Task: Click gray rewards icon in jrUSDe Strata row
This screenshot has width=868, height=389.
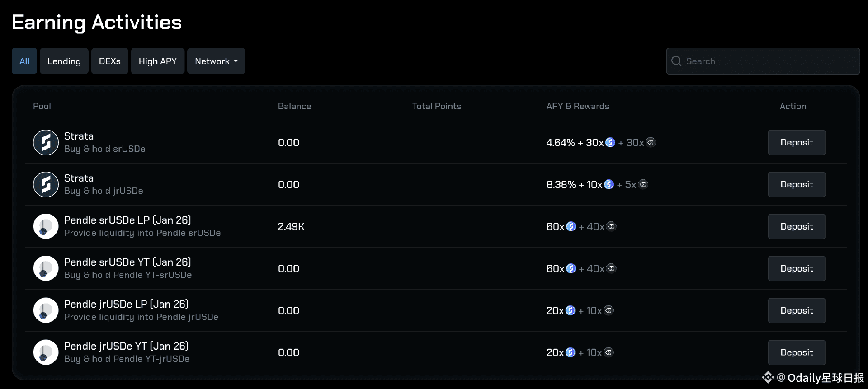Action: coord(643,184)
